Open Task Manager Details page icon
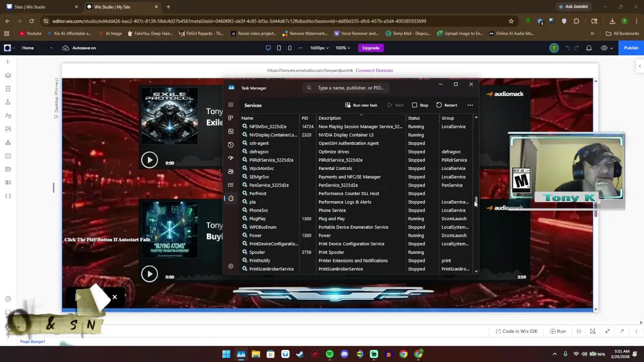The width and height of the screenshot is (644, 362). click(230, 185)
